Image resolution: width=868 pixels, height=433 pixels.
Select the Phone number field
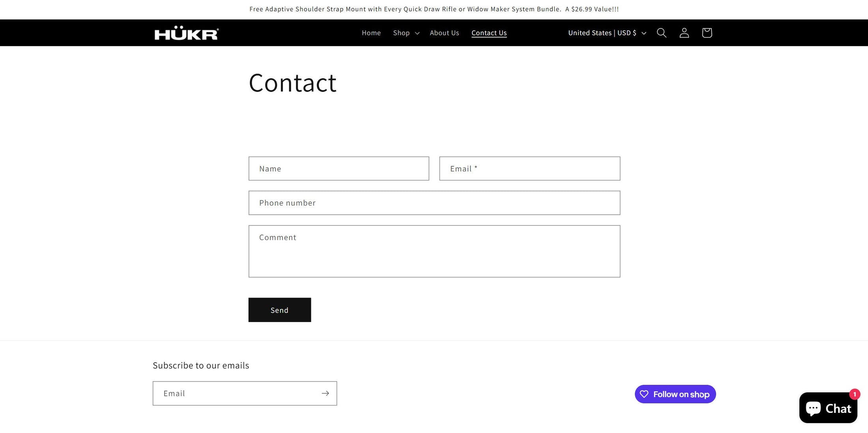click(434, 203)
